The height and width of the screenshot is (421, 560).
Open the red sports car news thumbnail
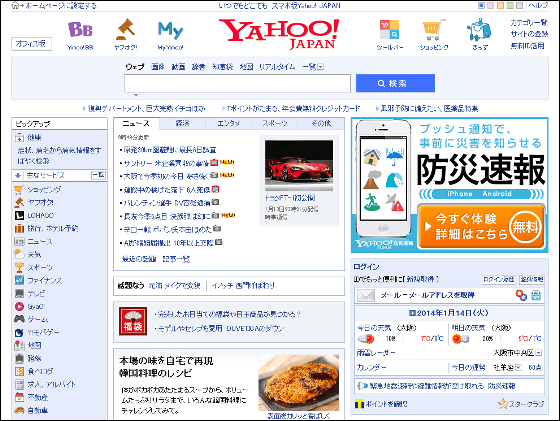[299, 165]
